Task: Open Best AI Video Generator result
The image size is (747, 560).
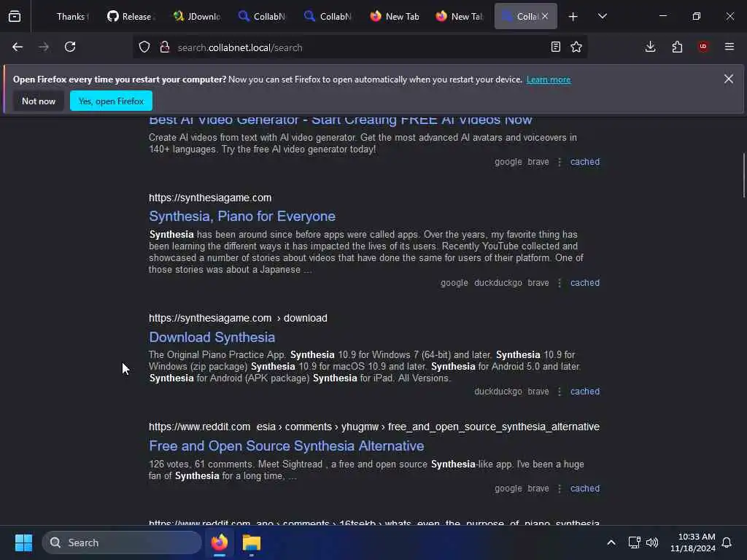Action: coord(341,120)
